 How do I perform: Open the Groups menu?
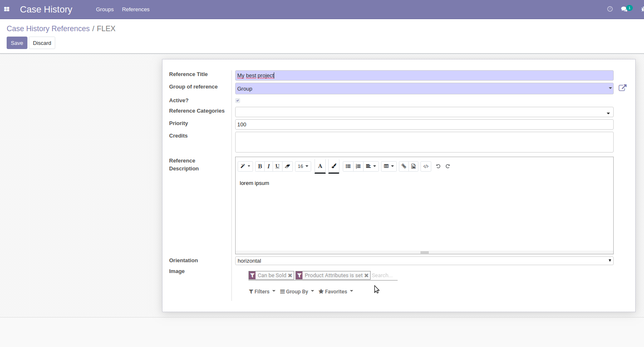click(105, 10)
